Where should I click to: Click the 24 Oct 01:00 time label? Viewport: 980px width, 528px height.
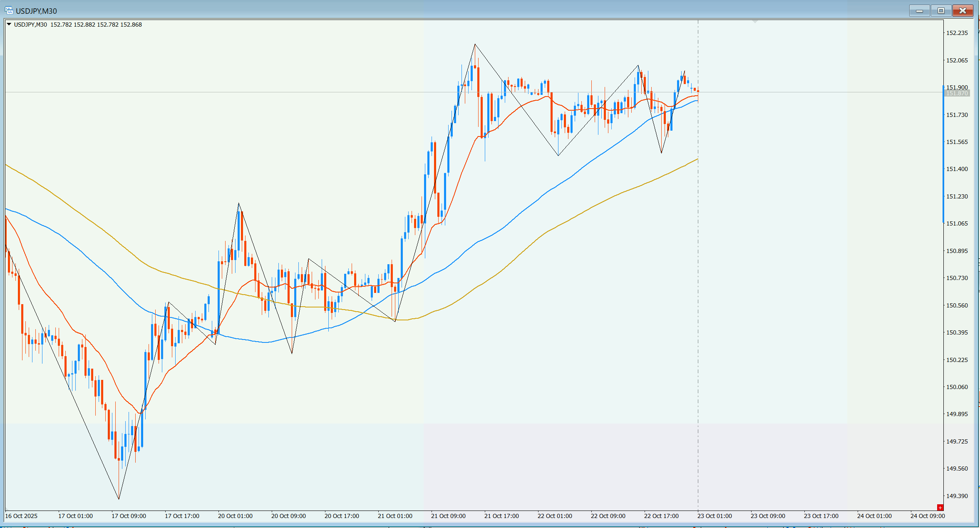pos(874,516)
